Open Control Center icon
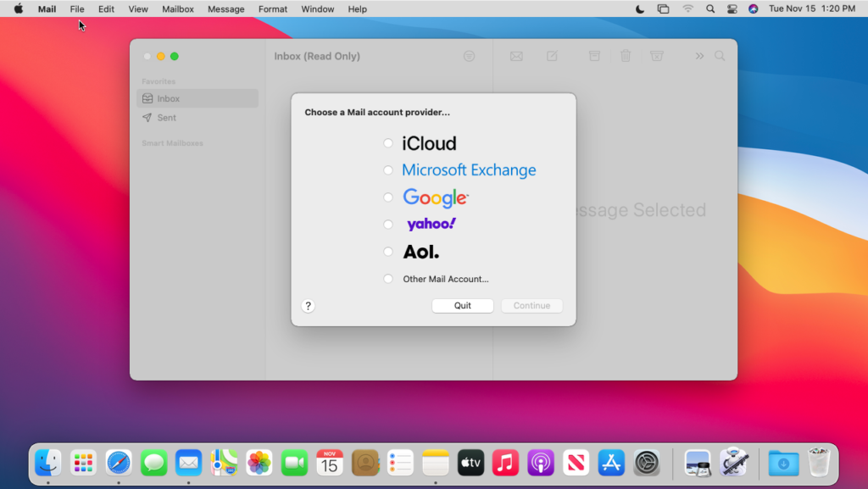 732,8
